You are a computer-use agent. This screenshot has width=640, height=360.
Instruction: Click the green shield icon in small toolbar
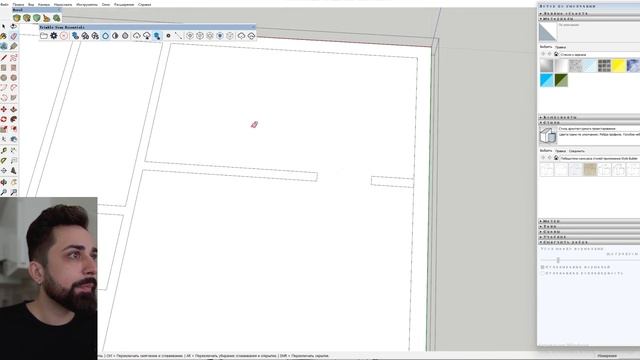(37, 18)
